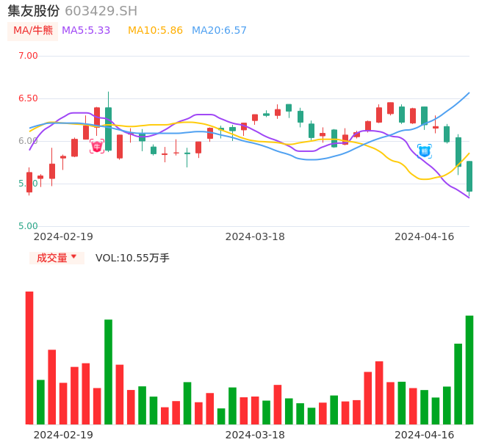Viewport: 504px width, 445px height.
Task: Click the dropdown arrow beside 成交量
Action: pyautogui.click(x=73, y=257)
